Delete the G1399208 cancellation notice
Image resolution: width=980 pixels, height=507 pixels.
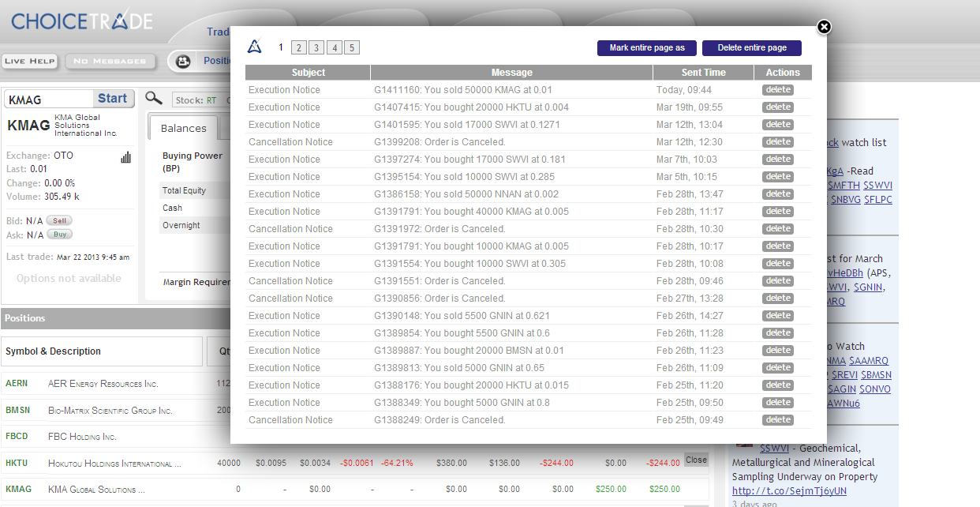(778, 142)
